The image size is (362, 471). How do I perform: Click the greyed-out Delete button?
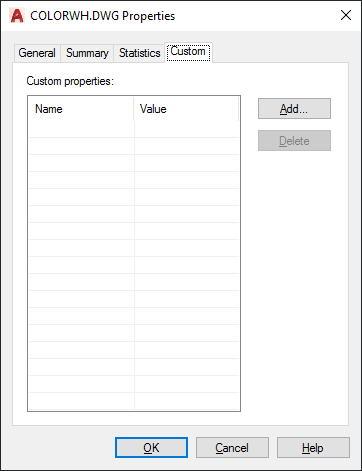coord(294,141)
